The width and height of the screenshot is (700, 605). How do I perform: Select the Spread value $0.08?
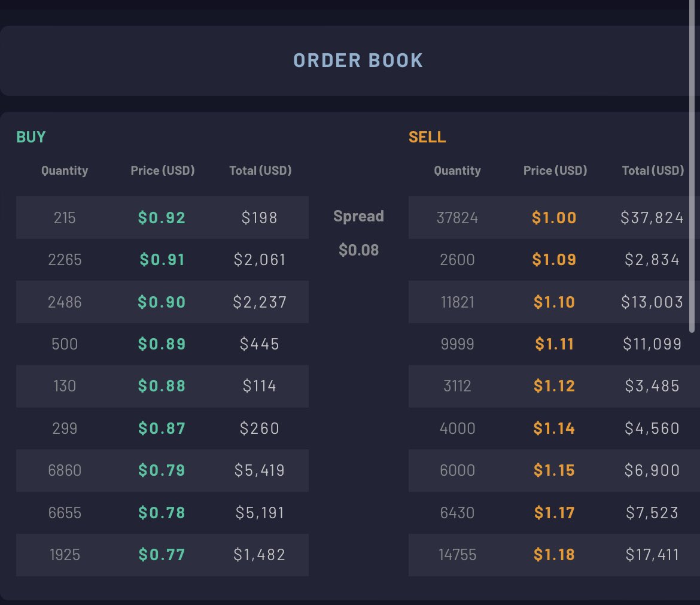[358, 250]
